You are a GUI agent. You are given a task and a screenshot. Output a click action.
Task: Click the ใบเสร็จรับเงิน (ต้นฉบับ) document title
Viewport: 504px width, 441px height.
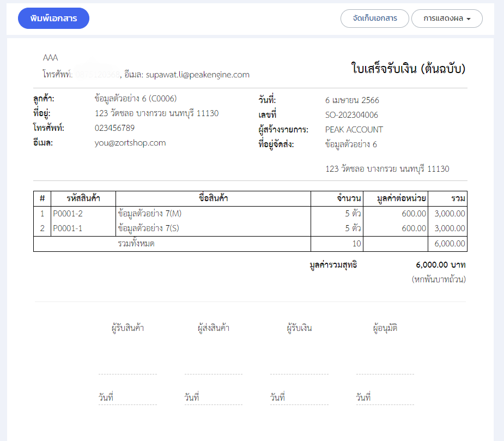tap(408, 69)
